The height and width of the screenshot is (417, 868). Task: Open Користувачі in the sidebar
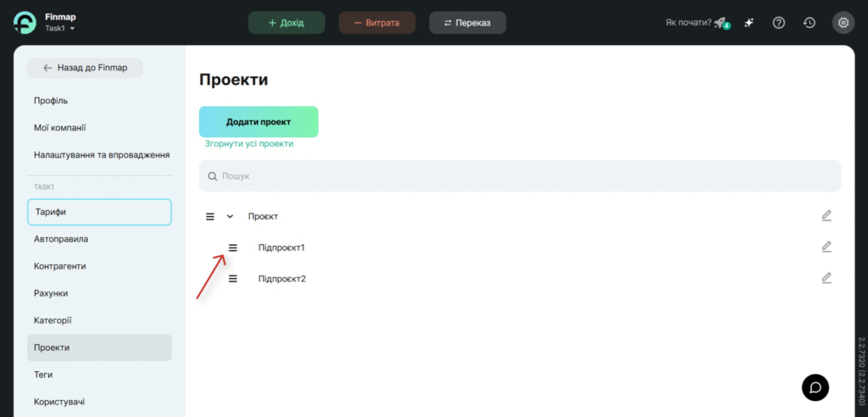59,402
